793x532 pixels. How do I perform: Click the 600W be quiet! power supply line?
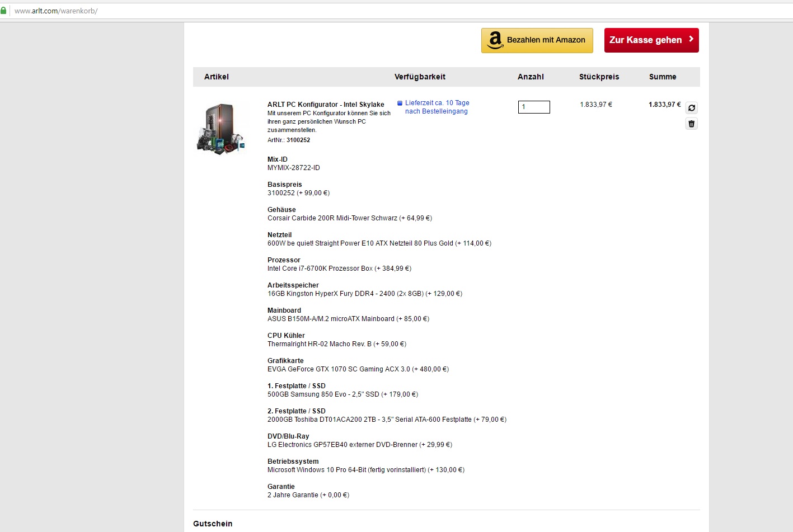(379, 243)
